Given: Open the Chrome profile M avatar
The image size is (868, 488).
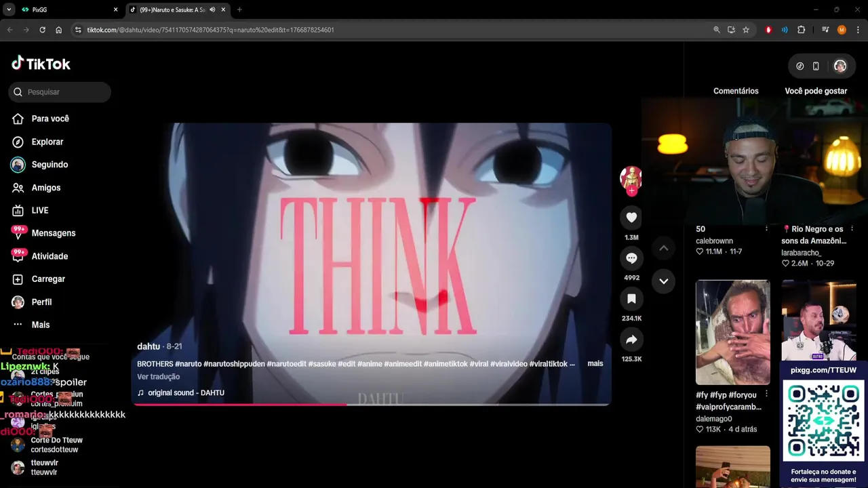Looking at the screenshot, I should click(x=842, y=30).
